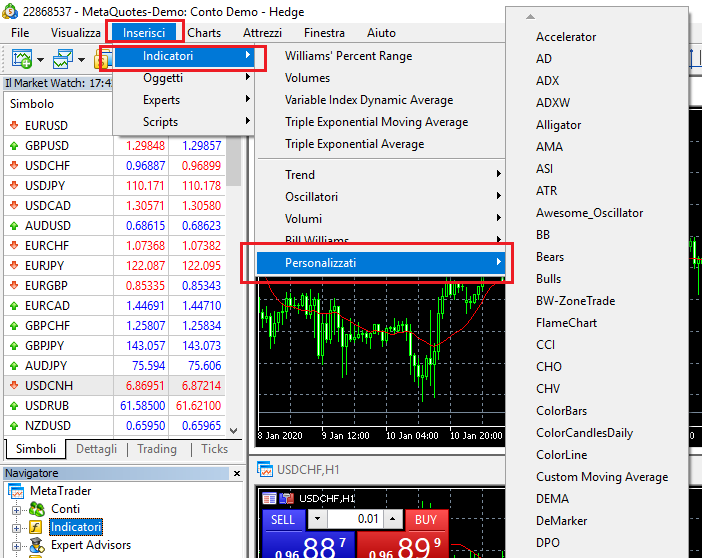Open the dropdown arrow beside new chart icon
This screenshot has width=702, height=558.
41,60
